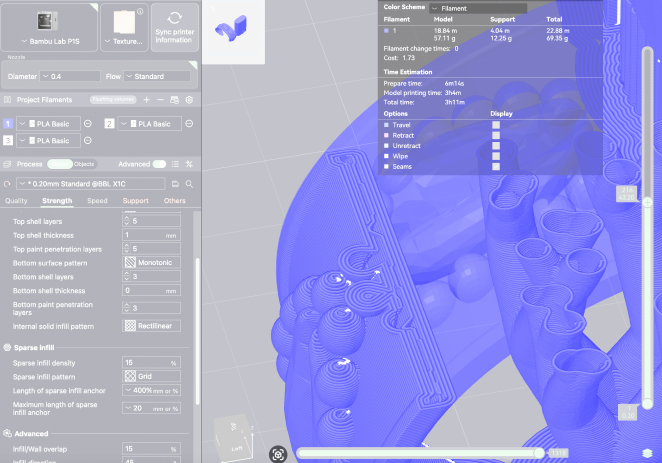Enable Travel display checkbox
Screen dimensions: 662x463
pos(495,125)
